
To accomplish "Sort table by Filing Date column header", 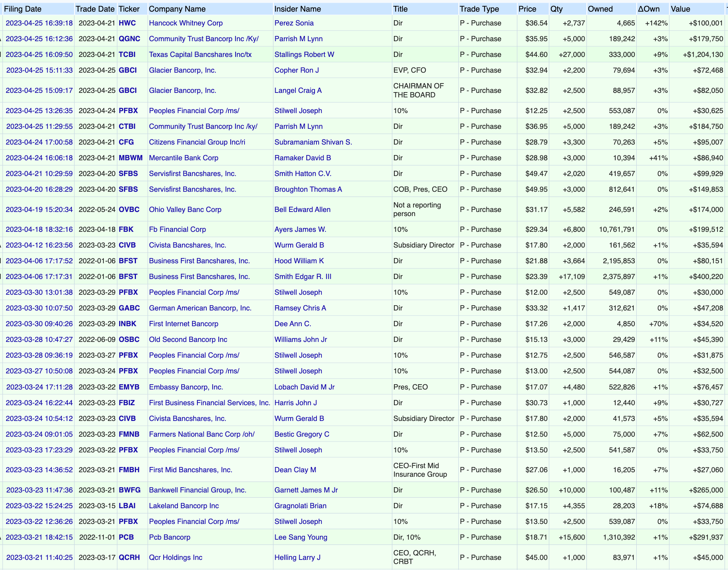I will [22, 9].
